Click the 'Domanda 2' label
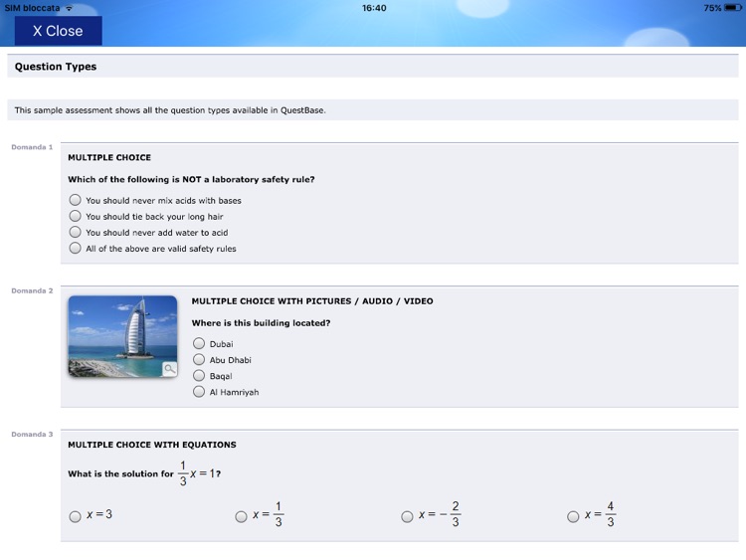 [32, 290]
